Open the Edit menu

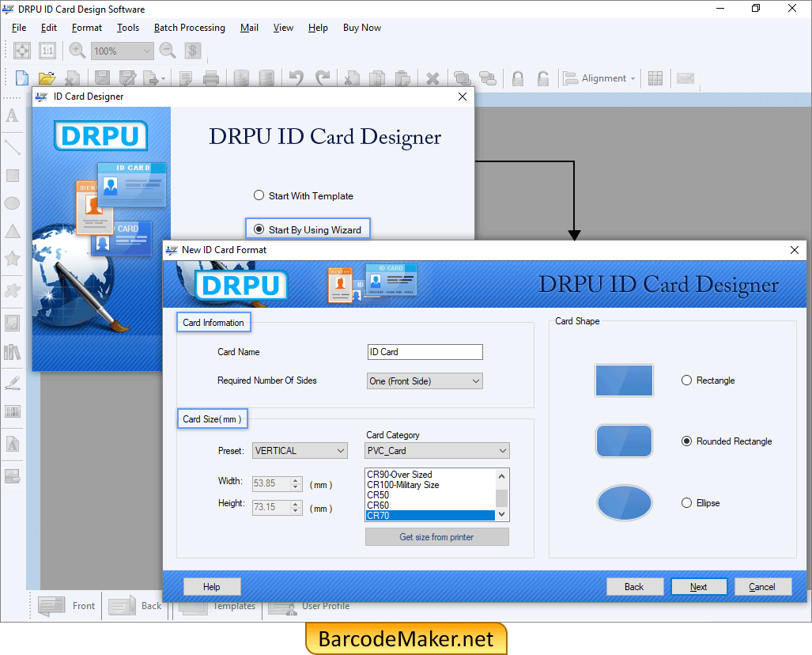(49, 28)
